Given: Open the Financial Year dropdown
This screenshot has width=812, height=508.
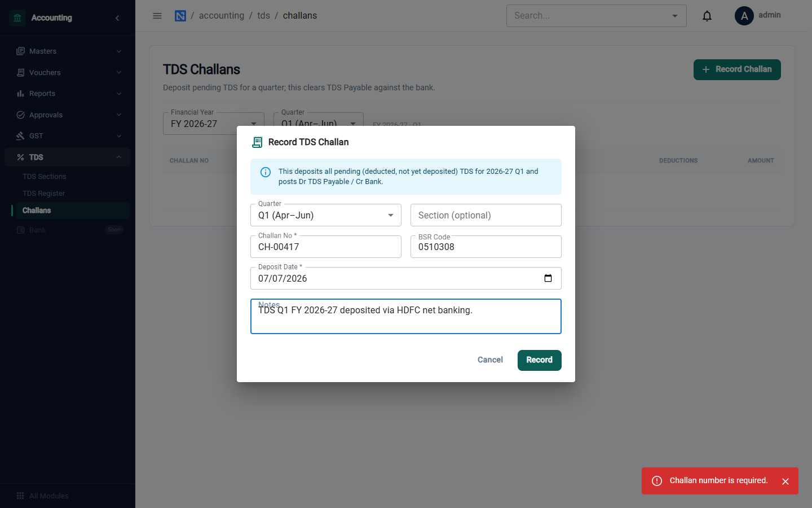Looking at the screenshot, I should (214, 124).
